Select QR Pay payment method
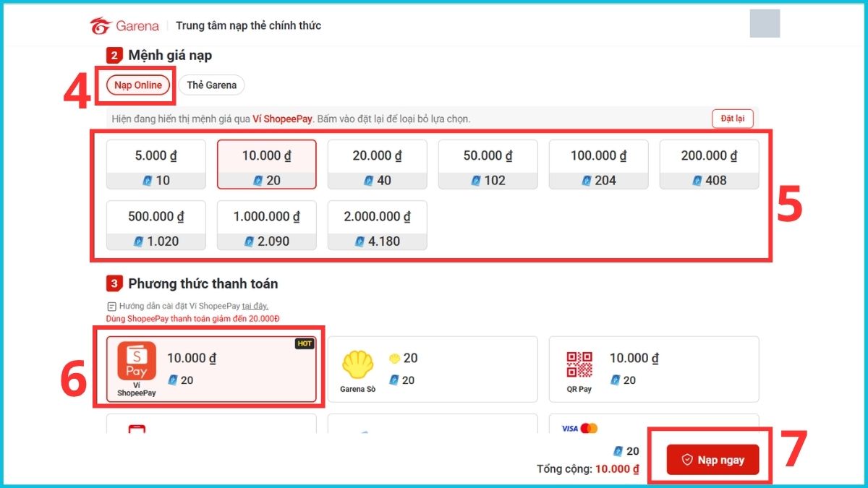The height and width of the screenshot is (488, 868). [x=654, y=369]
